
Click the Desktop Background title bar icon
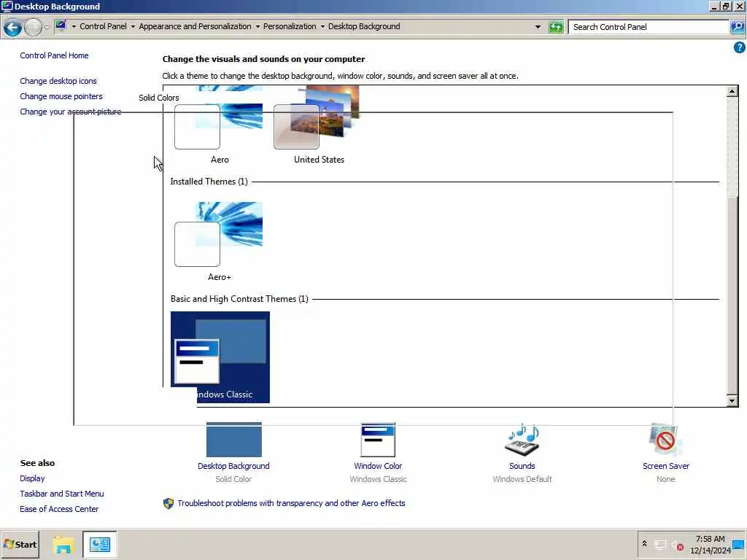pyautogui.click(x=7, y=6)
